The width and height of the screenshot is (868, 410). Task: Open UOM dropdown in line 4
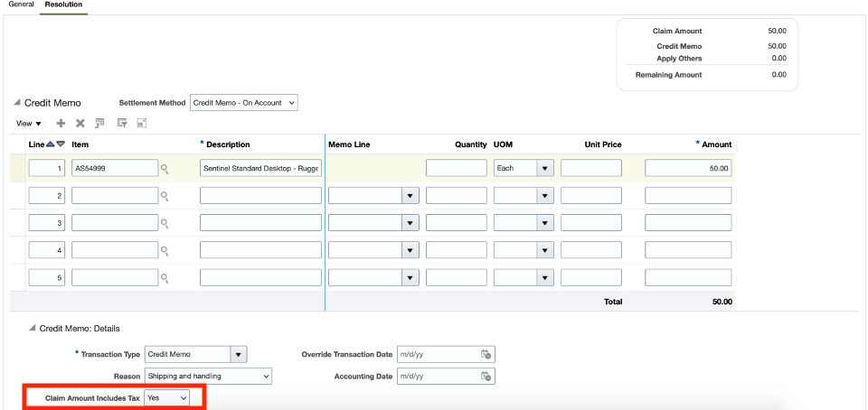pyautogui.click(x=545, y=250)
